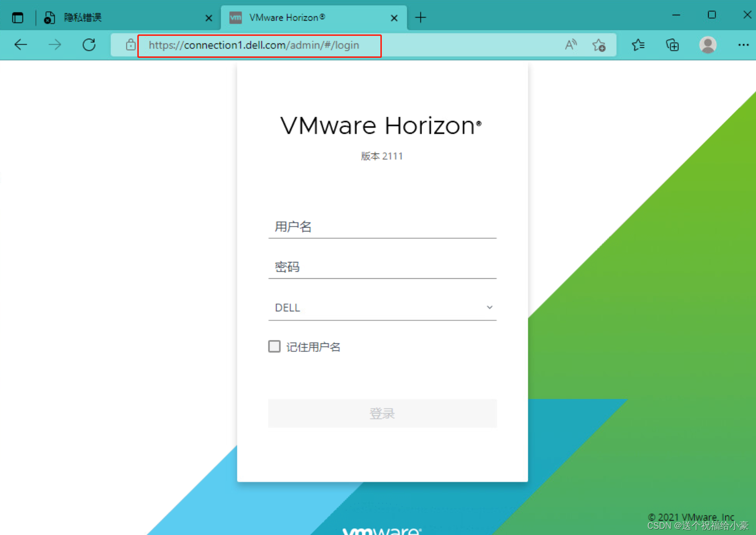The width and height of the screenshot is (756, 535).
Task: Open the browser profile menu
Action: click(x=708, y=45)
